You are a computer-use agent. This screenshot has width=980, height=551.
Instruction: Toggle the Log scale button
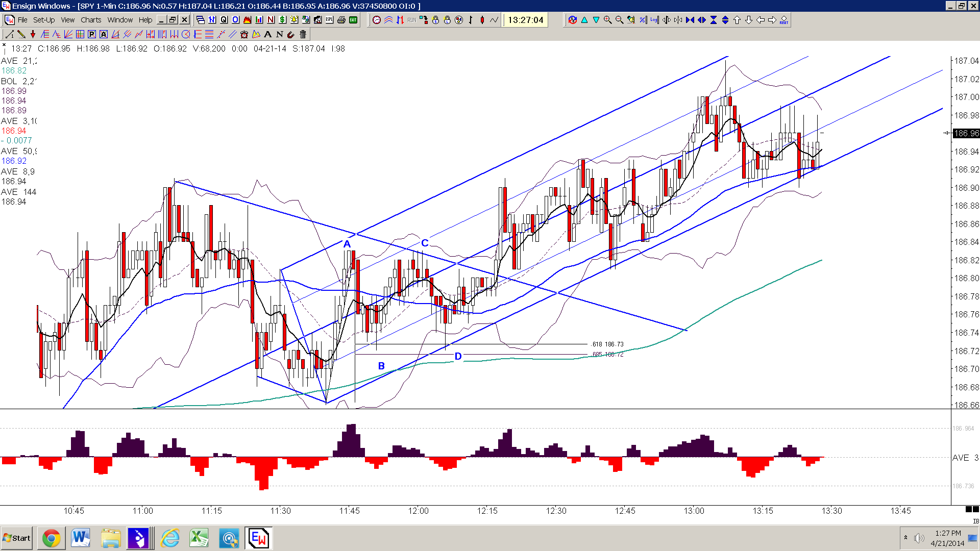pos(654,20)
